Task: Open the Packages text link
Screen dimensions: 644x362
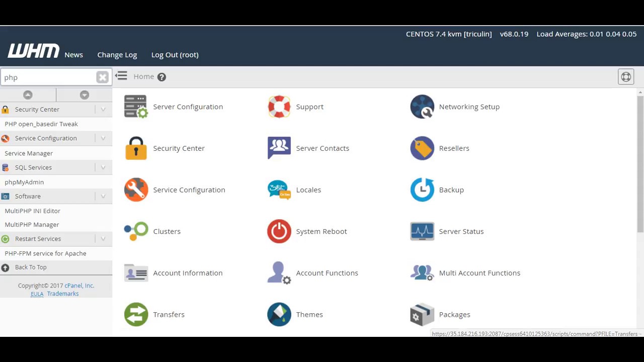Action: click(x=454, y=314)
